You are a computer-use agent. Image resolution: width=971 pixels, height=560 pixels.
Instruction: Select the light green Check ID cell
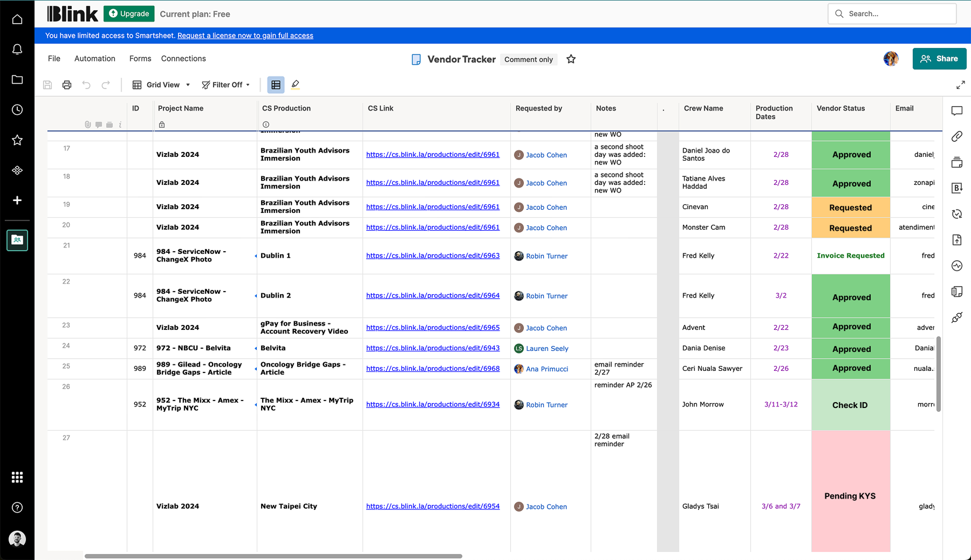851,405
